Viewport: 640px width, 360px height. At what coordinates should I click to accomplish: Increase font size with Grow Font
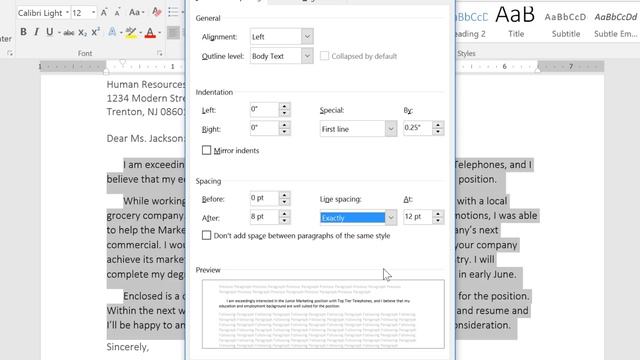[104, 13]
